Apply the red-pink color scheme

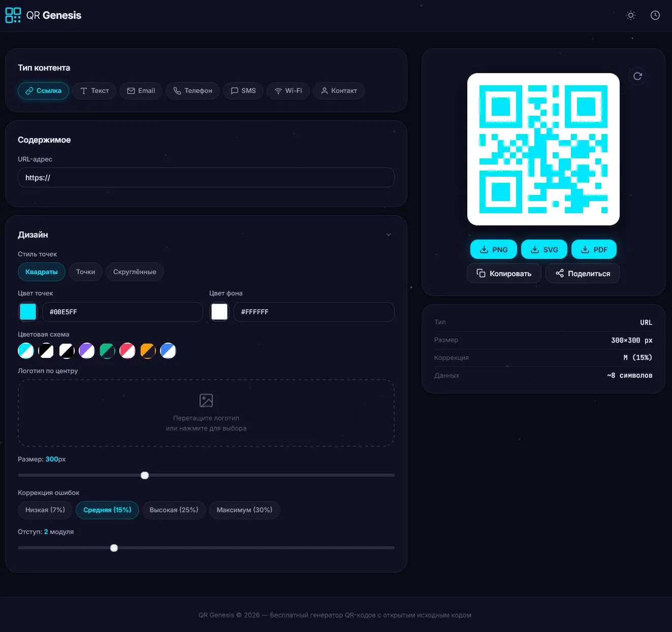coord(127,351)
